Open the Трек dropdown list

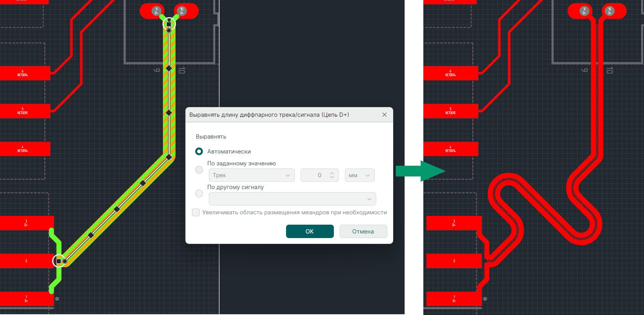click(252, 175)
